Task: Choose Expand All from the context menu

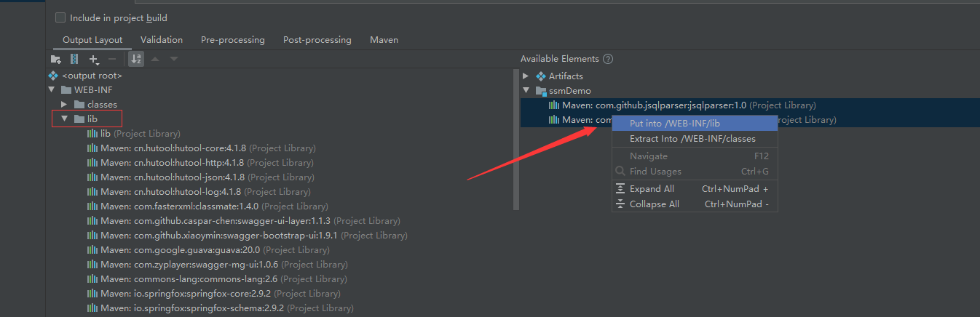Action: coord(695,189)
